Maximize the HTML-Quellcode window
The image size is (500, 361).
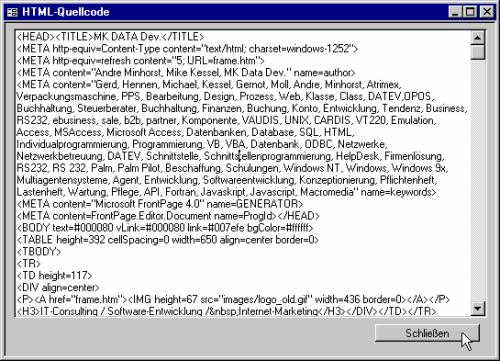(x=470, y=12)
